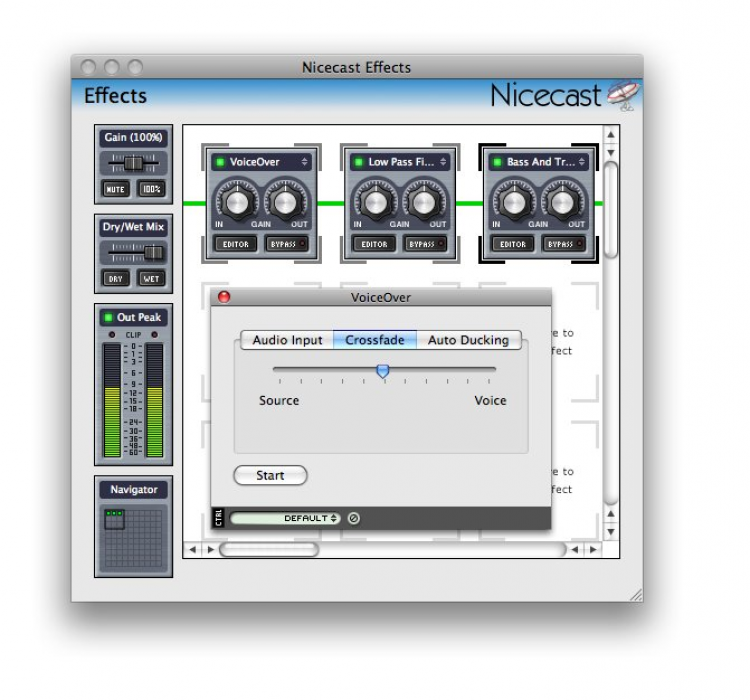Open the VoiceOver effect selector dropdown
750x700 pixels.
304,162
